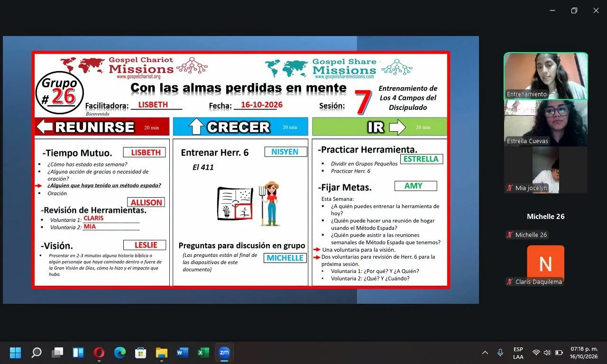The width and height of the screenshot is (607, 364).
Task: Open the Microsoft Store taskbar icon
Action: (141, 353)
